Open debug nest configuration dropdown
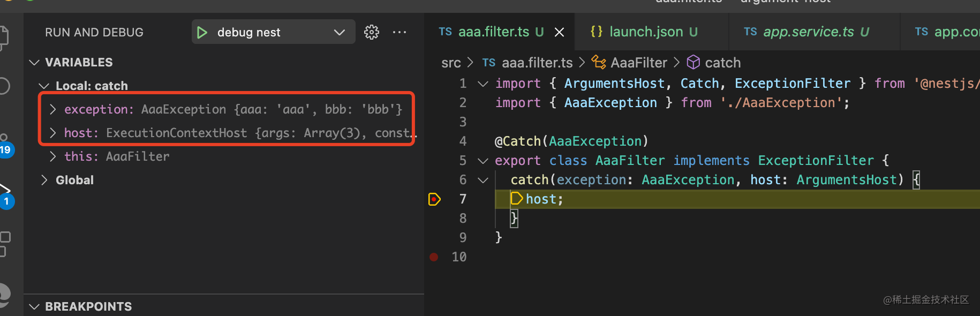This screenshot has width=980, height=316. (339, 33)
